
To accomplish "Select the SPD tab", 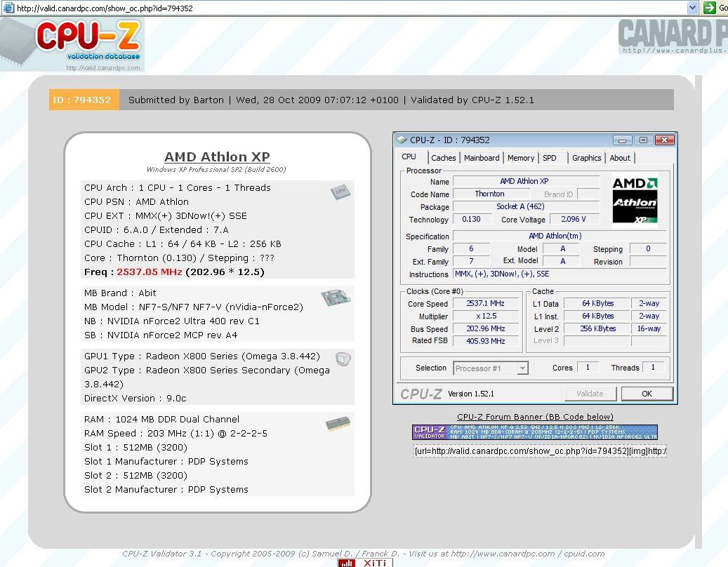I will (x=550, y=158).
